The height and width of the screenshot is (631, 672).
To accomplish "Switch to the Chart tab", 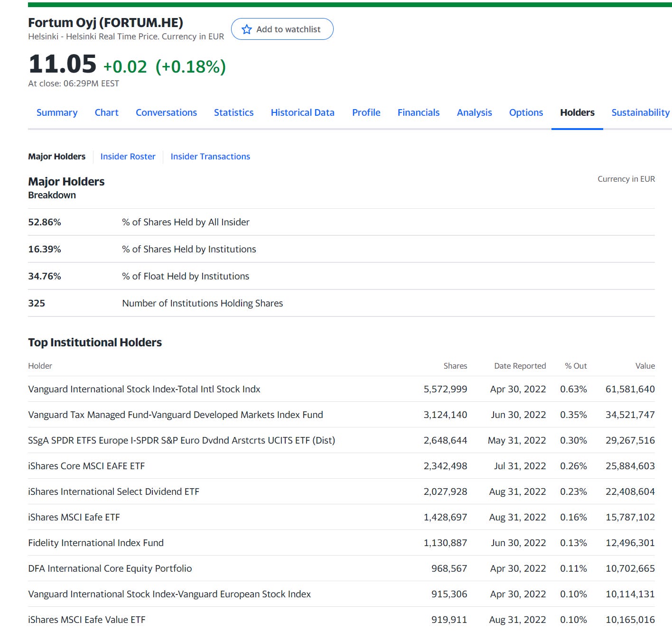I will pos(106,112).
